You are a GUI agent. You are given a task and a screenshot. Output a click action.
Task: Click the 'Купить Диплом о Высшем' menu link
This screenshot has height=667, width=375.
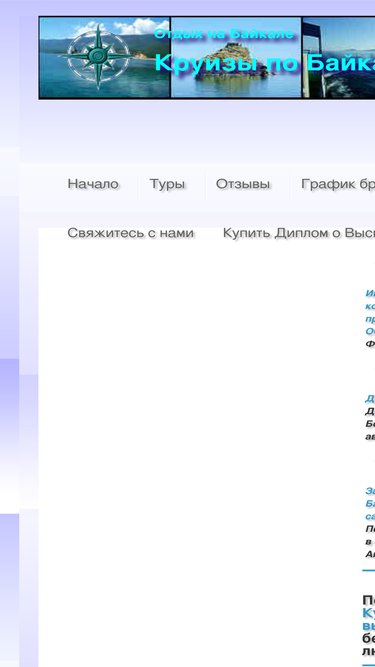point(299,233)
